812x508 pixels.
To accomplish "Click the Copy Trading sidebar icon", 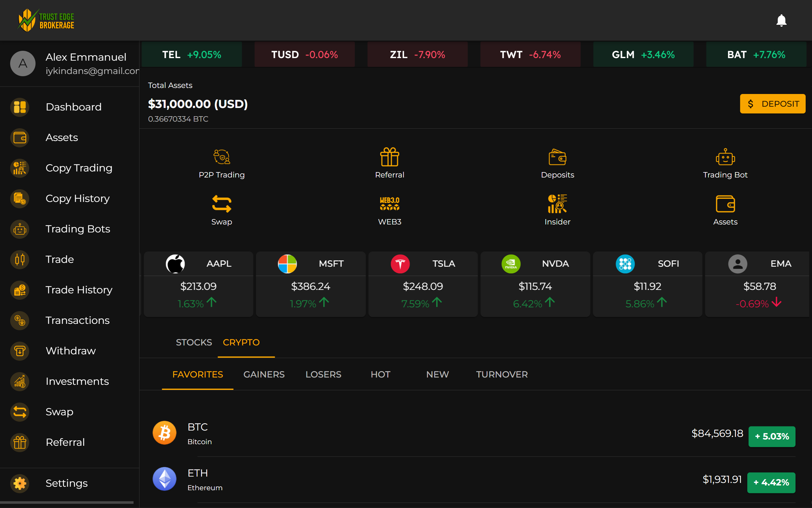I will click(20, 168).
